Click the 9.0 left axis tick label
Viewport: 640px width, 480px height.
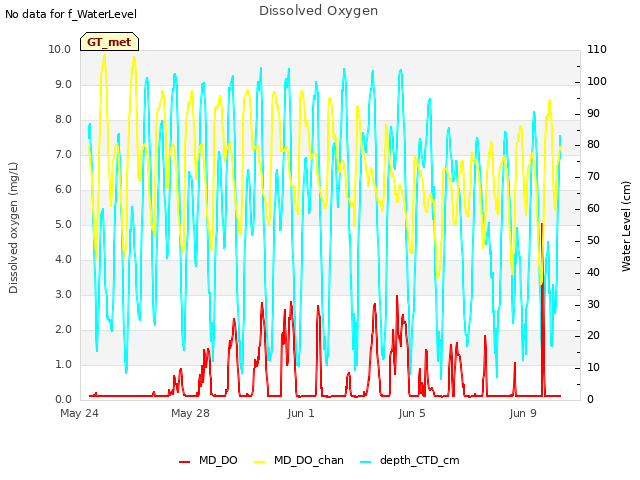63,84
